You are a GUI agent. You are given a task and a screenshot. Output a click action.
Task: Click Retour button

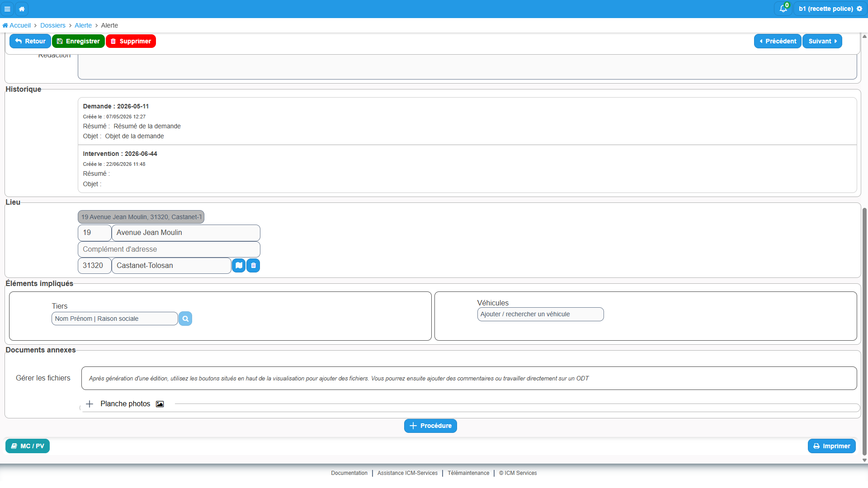[x=30, y=41]
